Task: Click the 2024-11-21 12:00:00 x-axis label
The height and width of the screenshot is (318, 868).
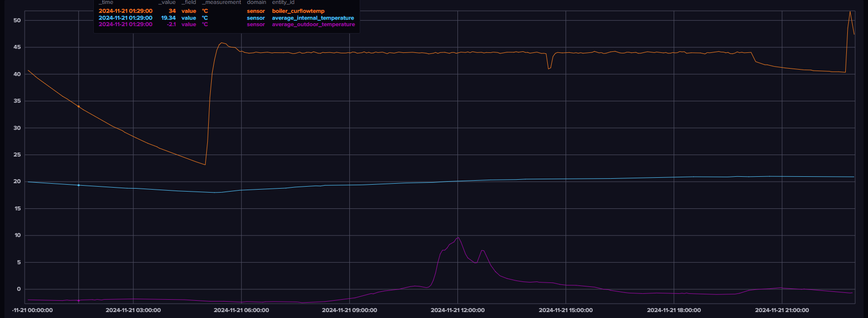Action: pos(457,310)
